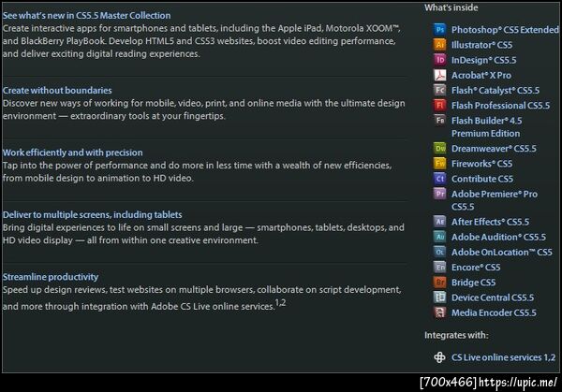Viewport: 562px width, 392px height.
Task: Click the Photoshop CS5 Extended Ps icon
Action: 440,29
